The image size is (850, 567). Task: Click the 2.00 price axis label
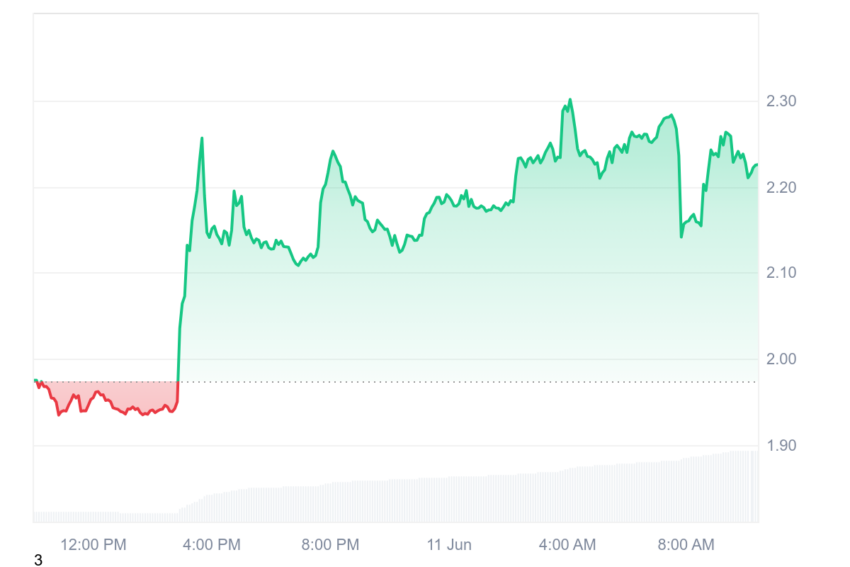(x=781, y=359)
